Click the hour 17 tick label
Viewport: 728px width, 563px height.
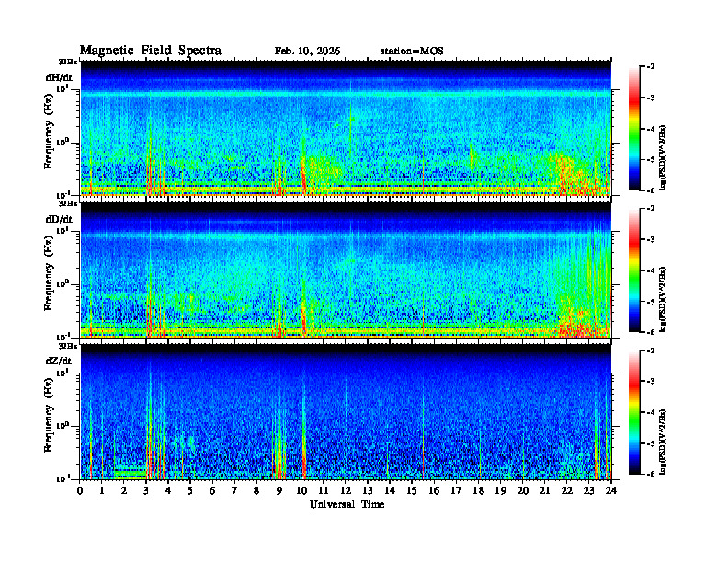click(456, 491)
